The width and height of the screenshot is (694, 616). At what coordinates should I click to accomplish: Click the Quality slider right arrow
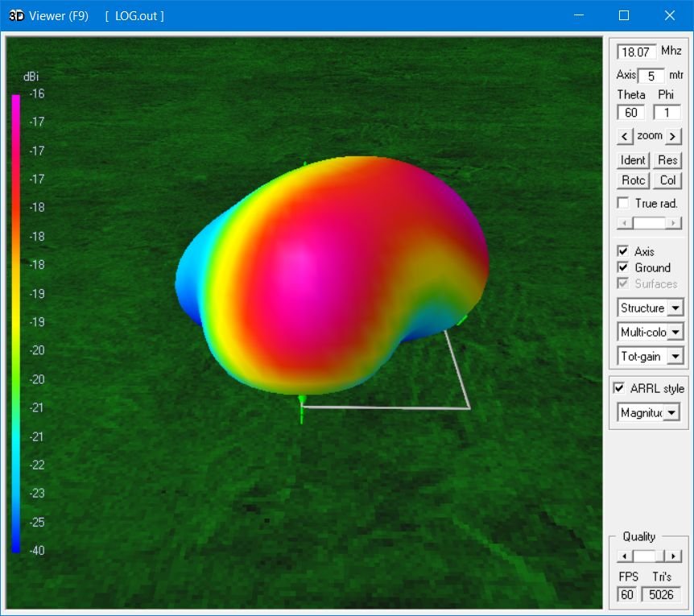coord(675,556)
